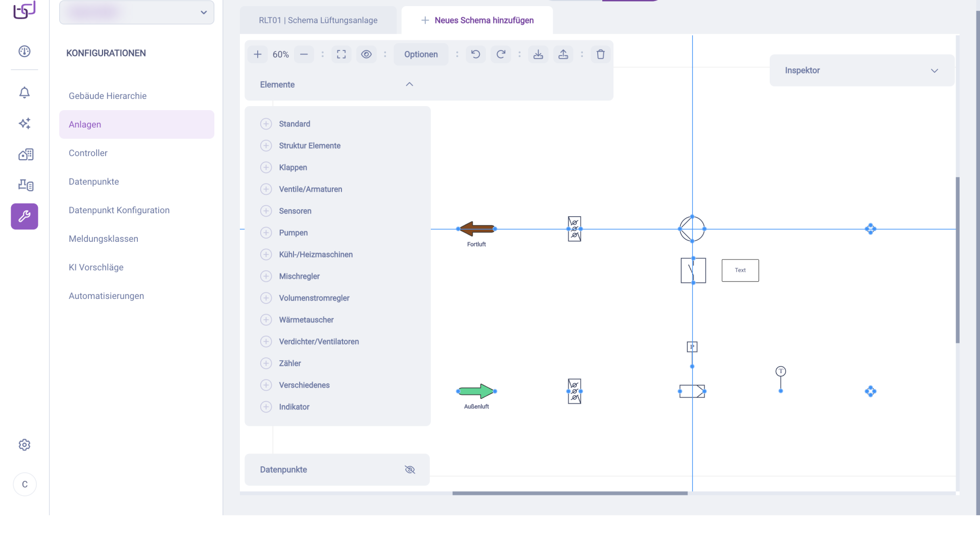980x551 pixels.
Task: Open settings gear in left sidebar
Action: (x=24, y=445)
